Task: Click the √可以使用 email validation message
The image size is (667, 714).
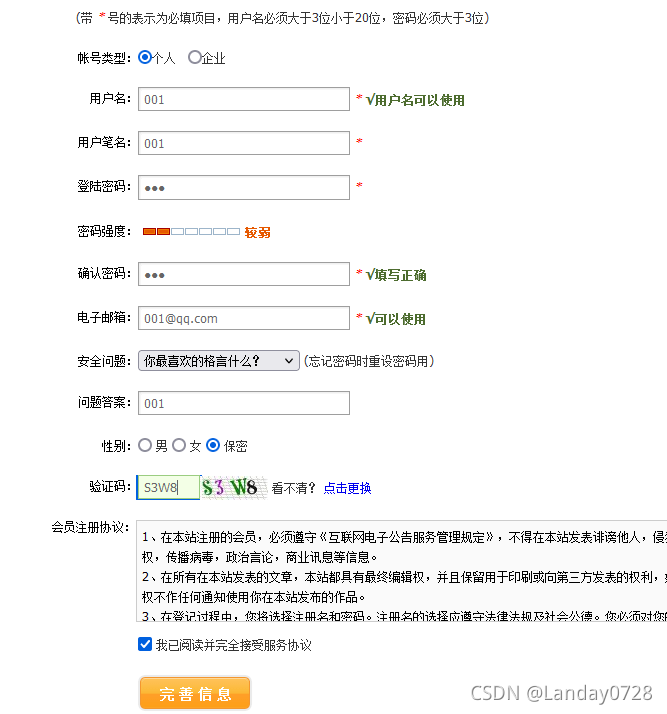Action: (x=396, y=319)
